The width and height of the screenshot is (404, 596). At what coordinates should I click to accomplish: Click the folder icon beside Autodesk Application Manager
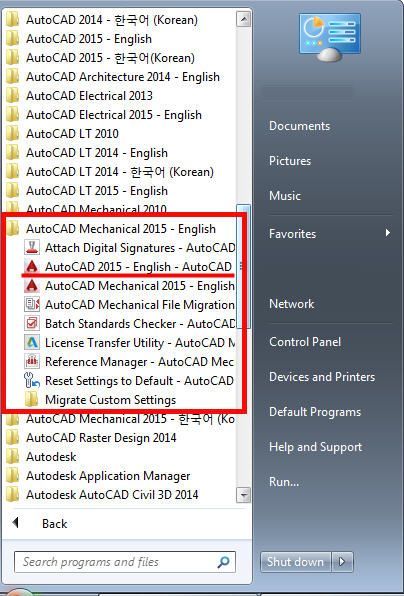[13, 476]
